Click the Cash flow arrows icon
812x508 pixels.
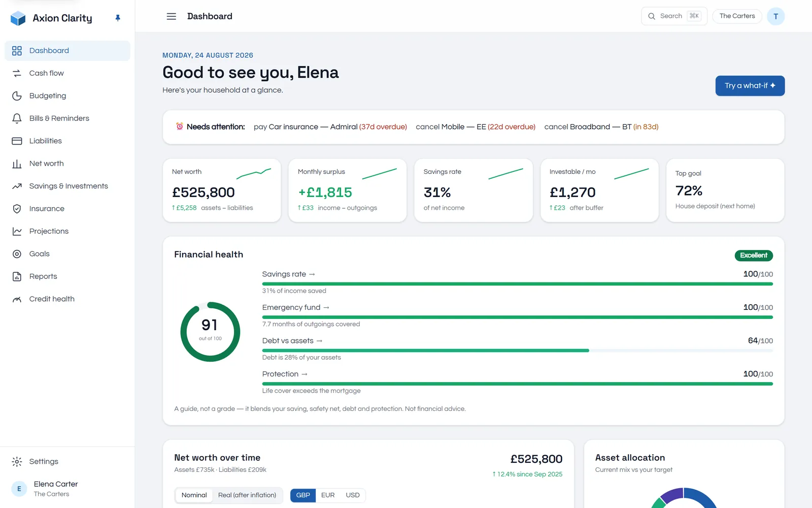[x=17, y=73]
